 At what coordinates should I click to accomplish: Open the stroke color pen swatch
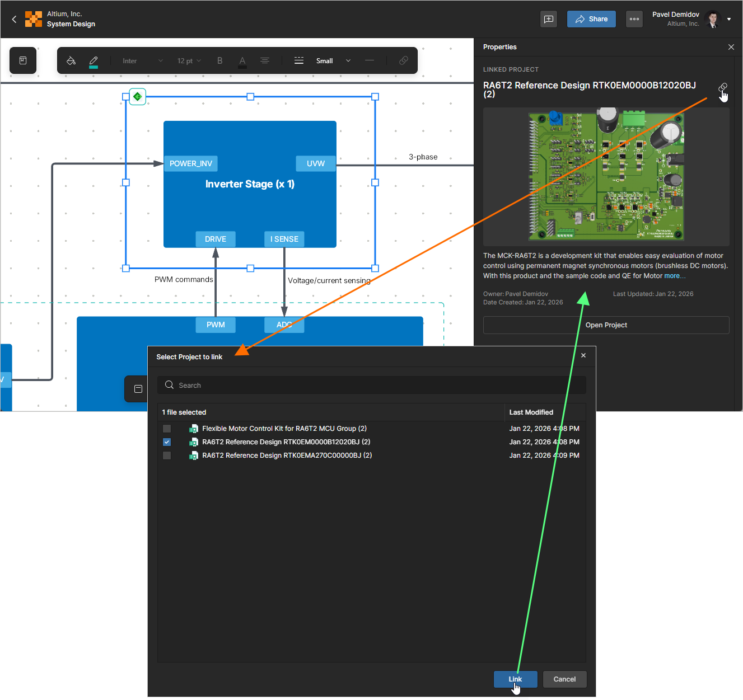[94, 61]
